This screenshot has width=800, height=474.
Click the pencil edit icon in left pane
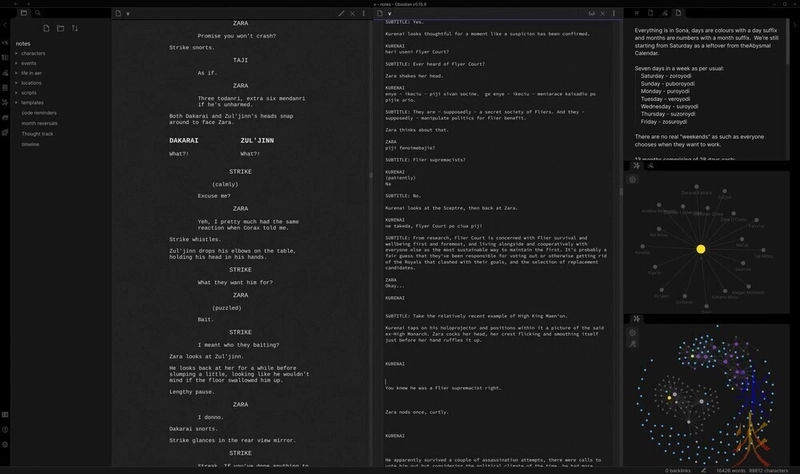click(341, 13)
